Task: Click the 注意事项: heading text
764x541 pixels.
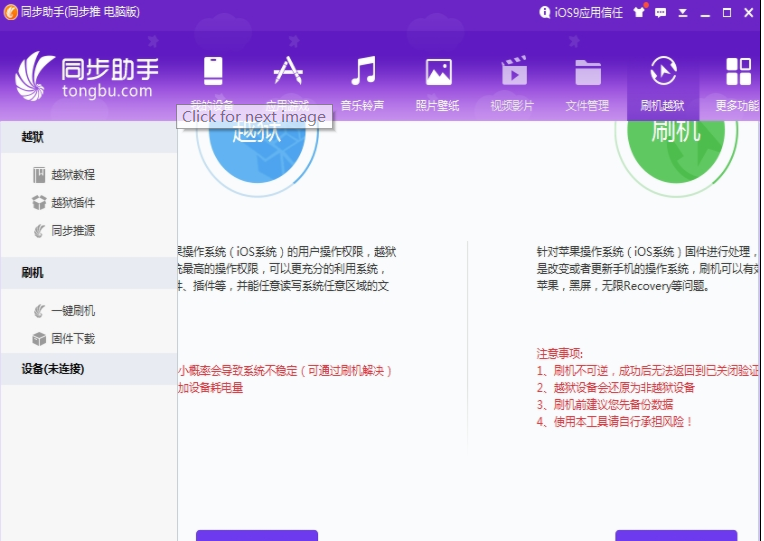Action: point(560,353)
